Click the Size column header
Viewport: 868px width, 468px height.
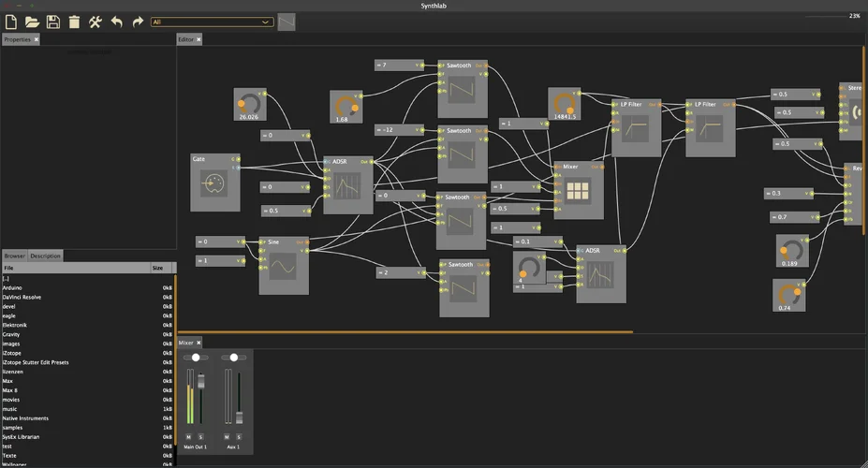pos(157,268)
